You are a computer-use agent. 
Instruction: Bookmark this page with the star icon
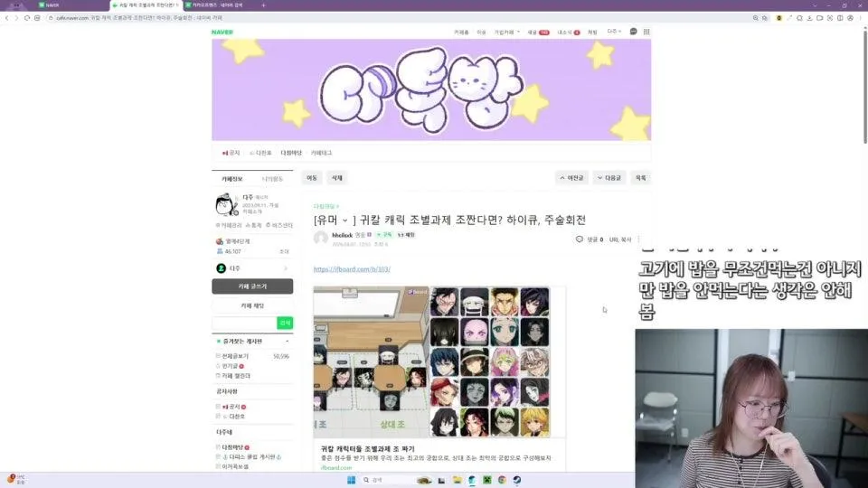point(765,18)
